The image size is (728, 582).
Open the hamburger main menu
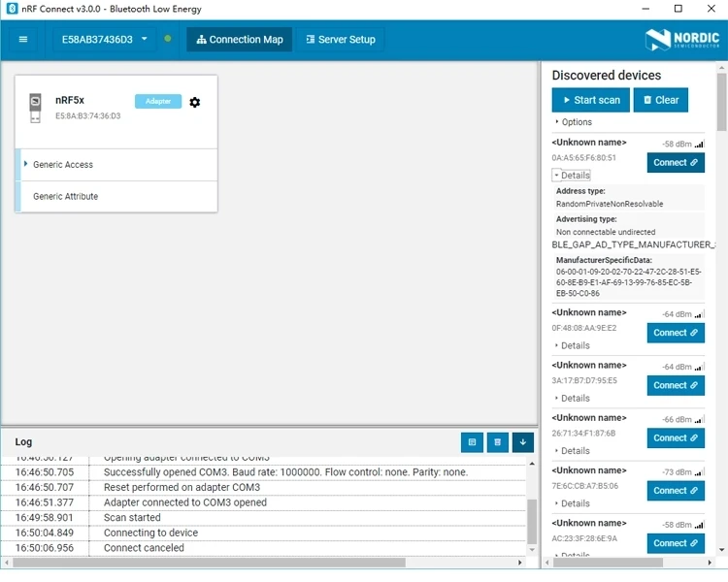coord(22,40)
